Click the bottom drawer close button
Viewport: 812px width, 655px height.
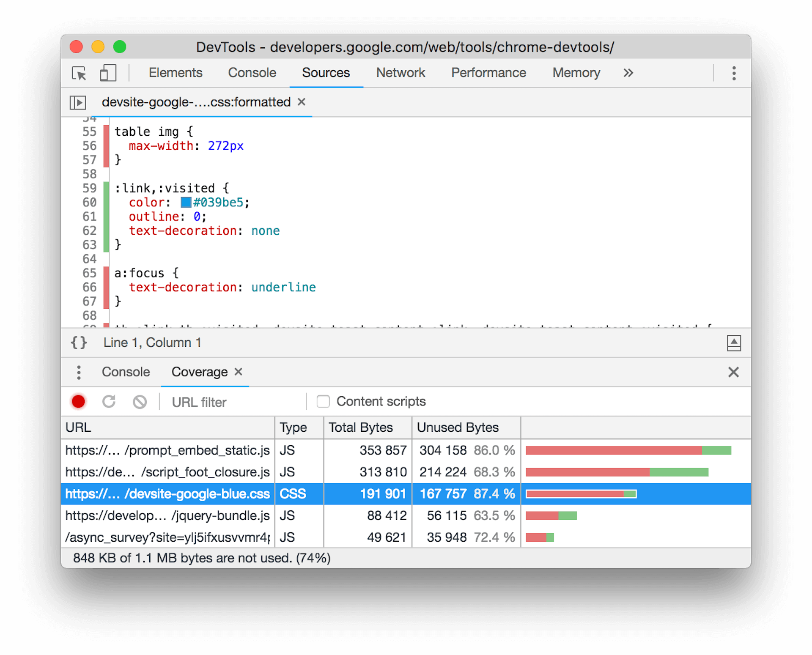(x=734, y=372)
